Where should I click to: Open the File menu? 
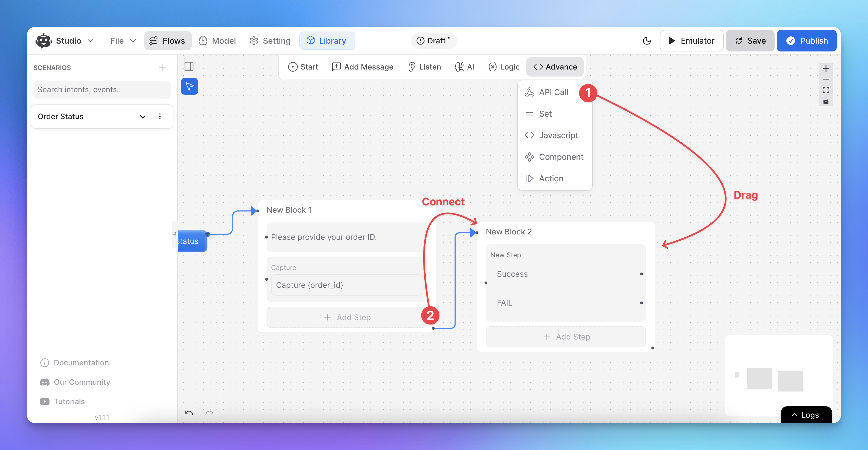(x=123, y=41)
